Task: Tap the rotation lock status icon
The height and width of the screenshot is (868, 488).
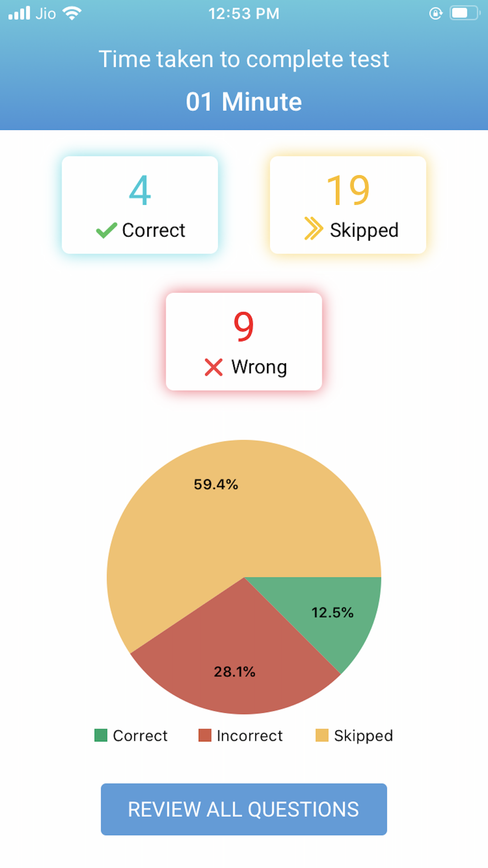Action: point(436,13)
